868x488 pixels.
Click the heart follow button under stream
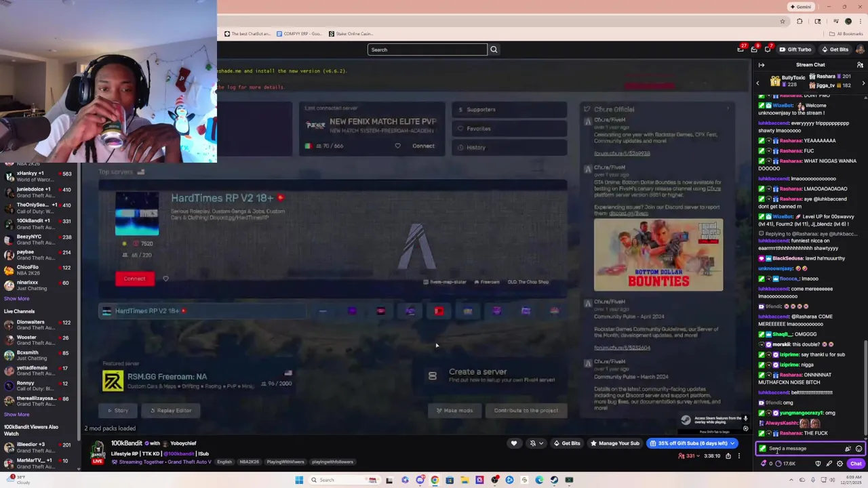click(x=514, y=443)
